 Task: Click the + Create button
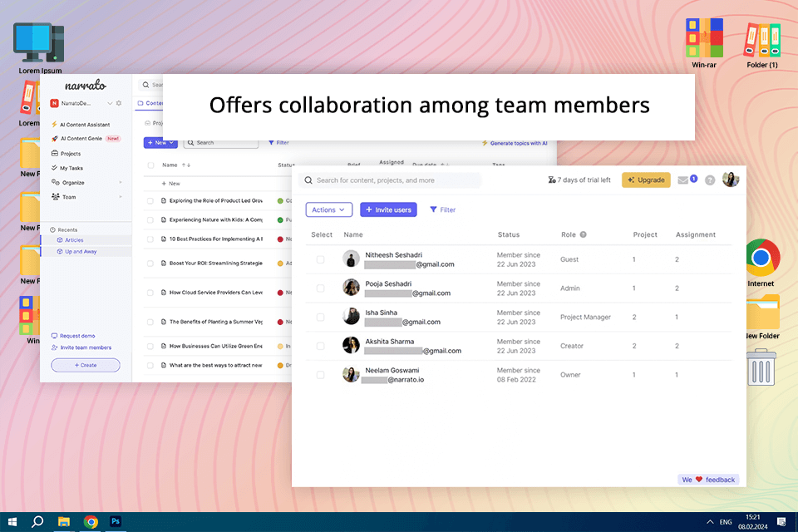(x=86, y=365)
